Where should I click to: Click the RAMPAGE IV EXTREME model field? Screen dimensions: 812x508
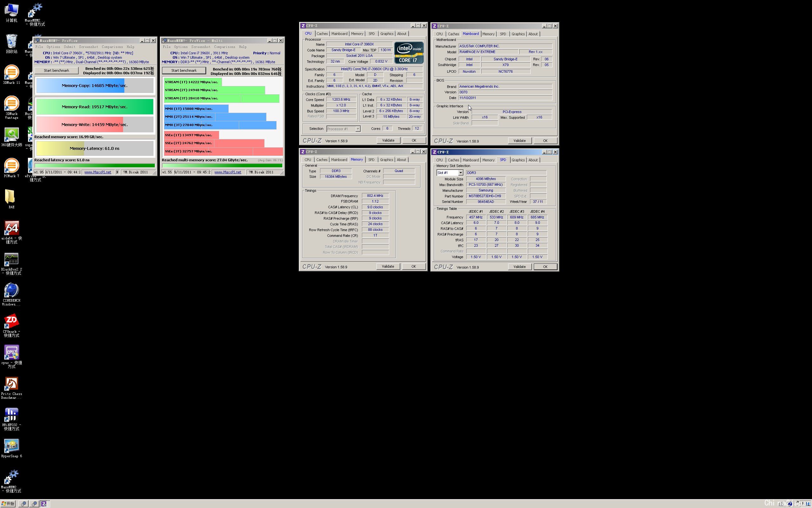point(488,52)
